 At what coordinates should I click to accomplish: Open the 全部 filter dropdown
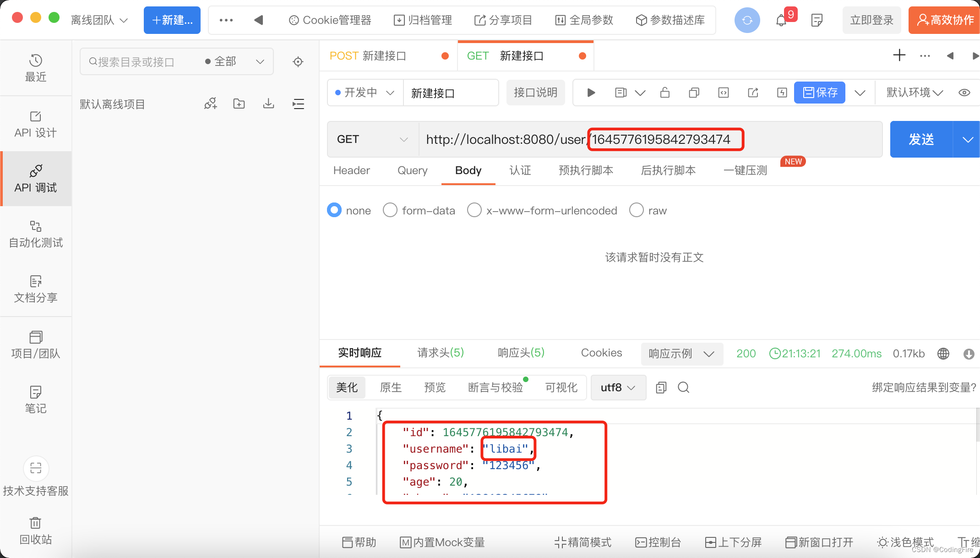click(235, 61)
